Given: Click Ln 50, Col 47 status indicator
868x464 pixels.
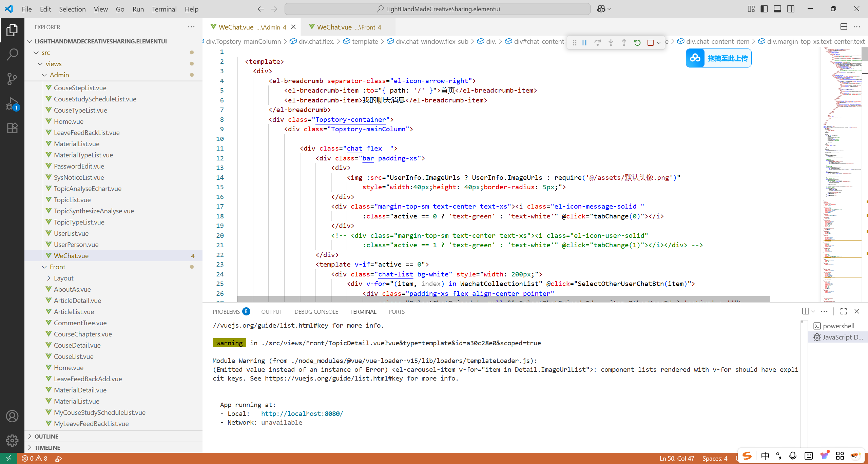Looking at the screenshot, I should click(677, 459).
